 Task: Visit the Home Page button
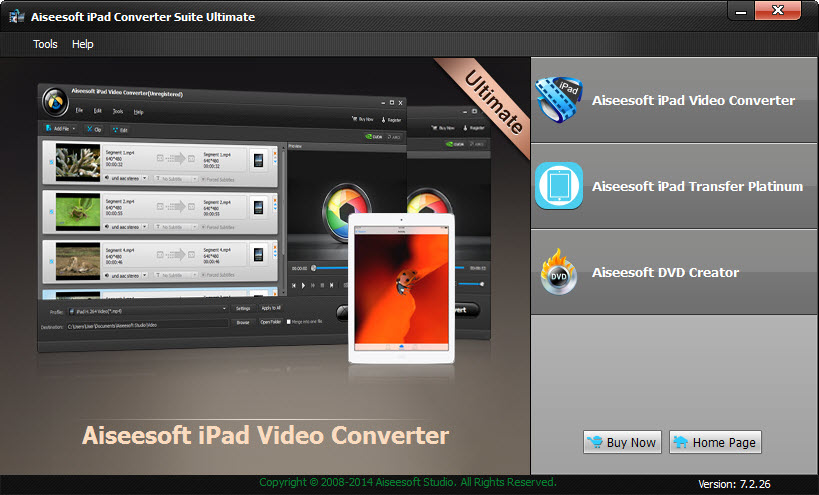pyautogui.click(x=715, y=442)
